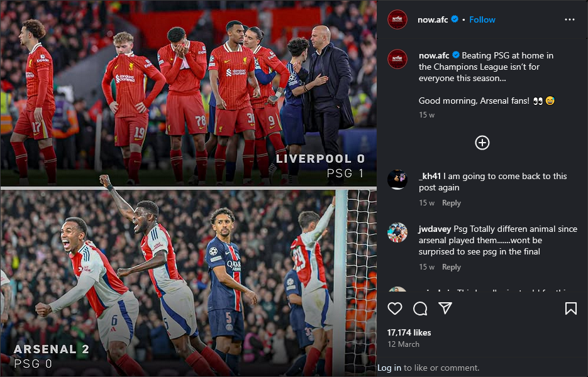Click now.afc username in header
588x377 pixels.
click(433, 19)
